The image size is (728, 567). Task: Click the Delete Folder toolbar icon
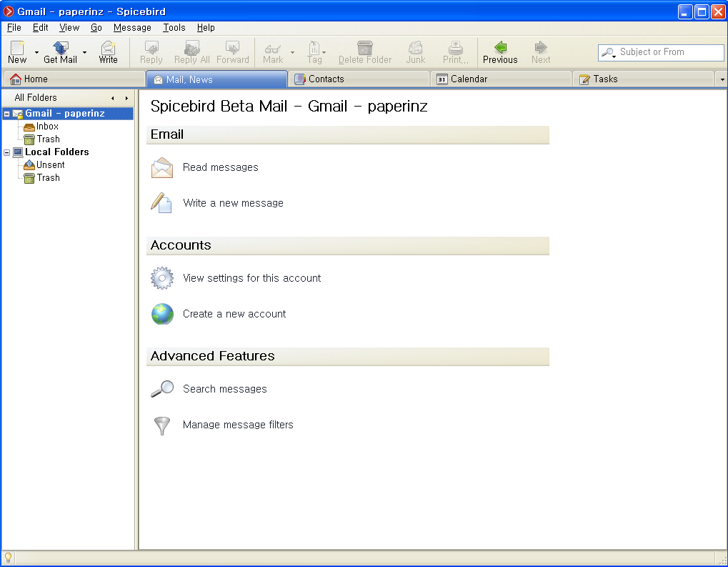pyautogui.click(x=365, y=47)
